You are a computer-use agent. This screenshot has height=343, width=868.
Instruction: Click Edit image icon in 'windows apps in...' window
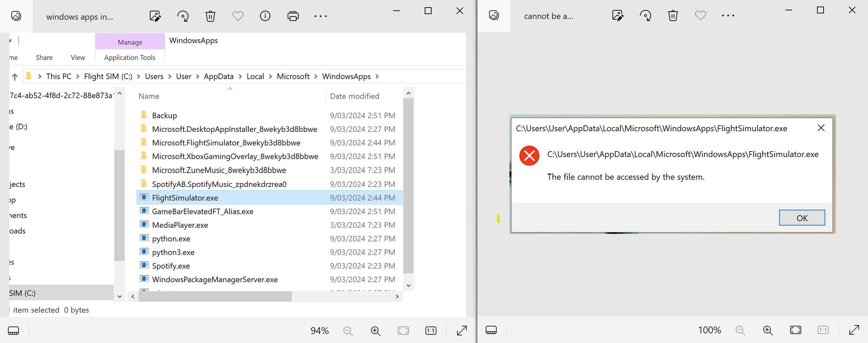(155, 16)
